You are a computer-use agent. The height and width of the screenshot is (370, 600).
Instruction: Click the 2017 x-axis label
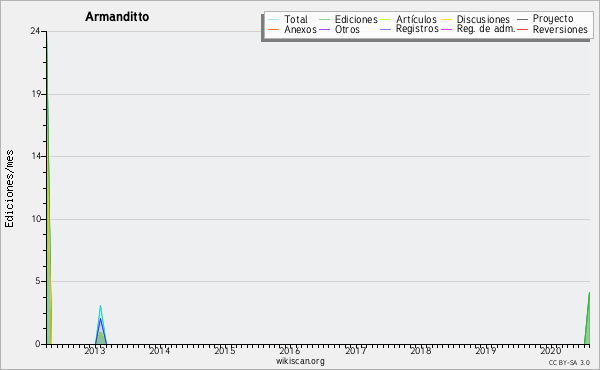point(355,351)
